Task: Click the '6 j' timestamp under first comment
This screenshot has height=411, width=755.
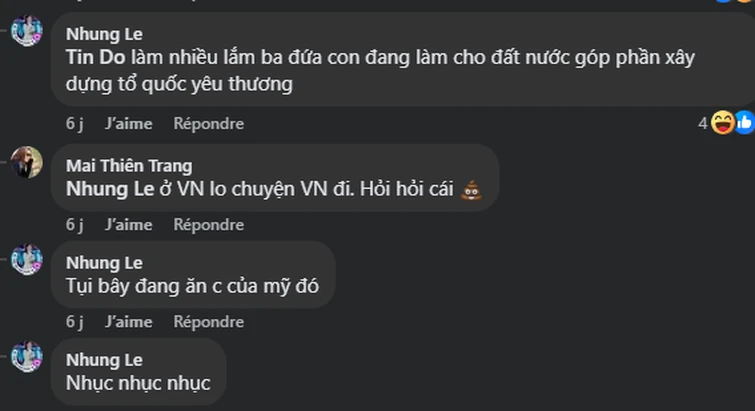Action: pyautogui.click(x=75, y=124)
